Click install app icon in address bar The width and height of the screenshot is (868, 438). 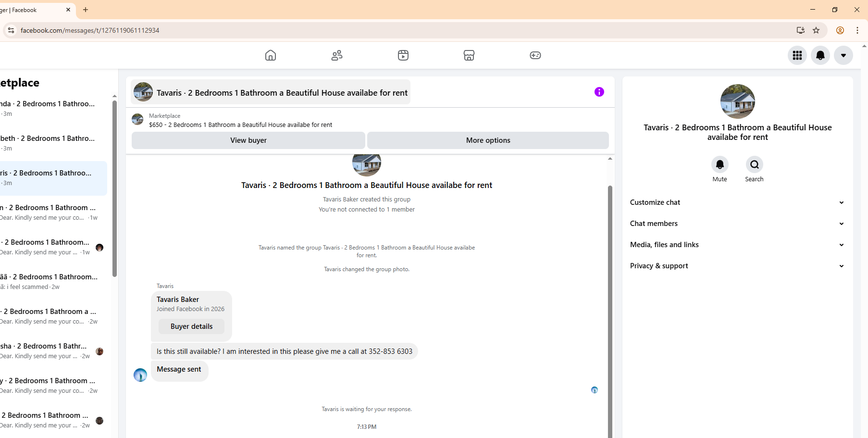[x=801, y=30]
